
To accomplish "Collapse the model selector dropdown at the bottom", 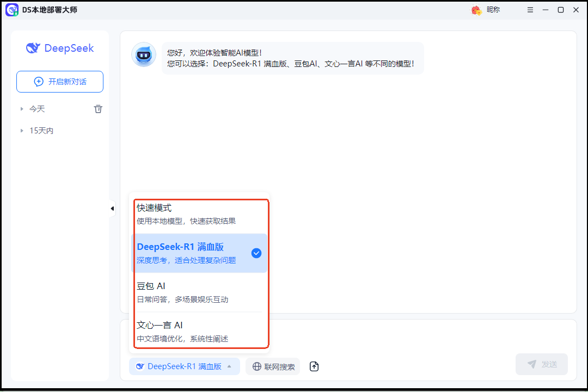I will tap(184, 366).
